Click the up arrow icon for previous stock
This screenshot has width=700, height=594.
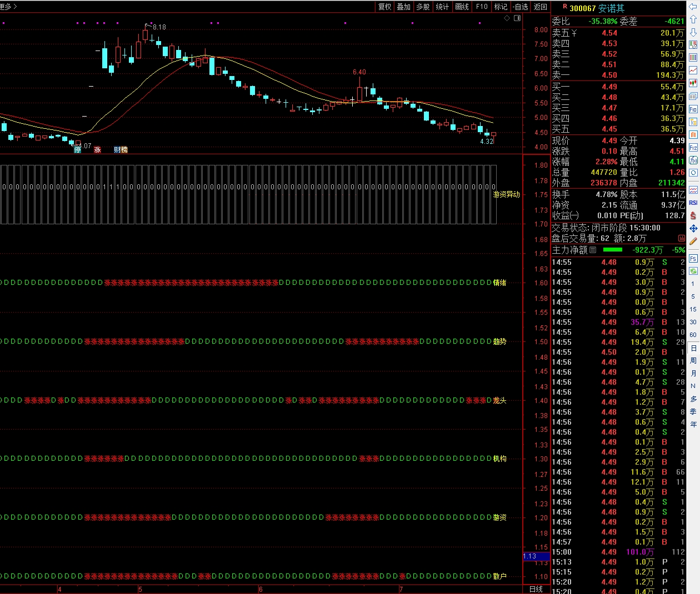coord(693,19)
